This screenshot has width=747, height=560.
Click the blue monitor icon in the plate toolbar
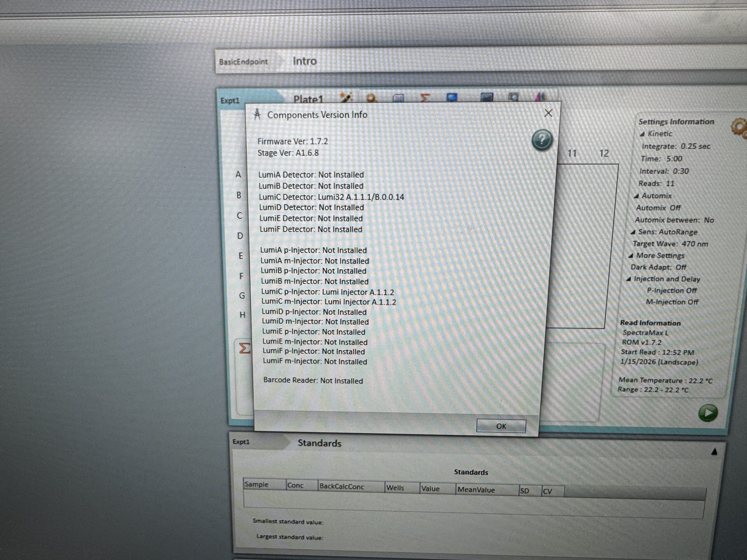[x=452, y=97]
